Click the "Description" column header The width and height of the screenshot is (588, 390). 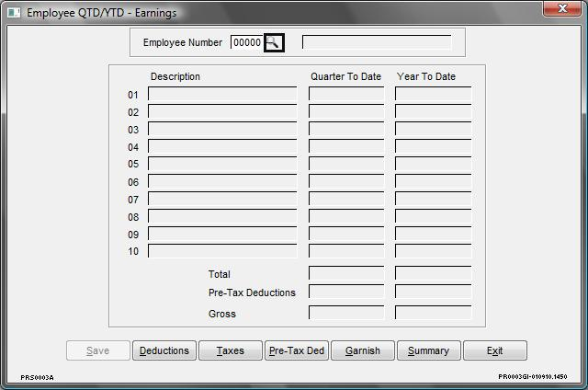tap(175, 76)
